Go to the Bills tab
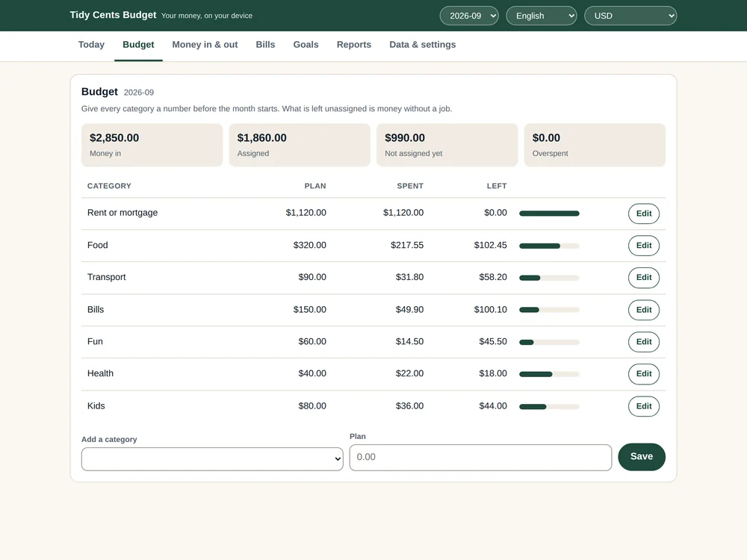Viewport: 747px width, 560px height. pos(265,45)
